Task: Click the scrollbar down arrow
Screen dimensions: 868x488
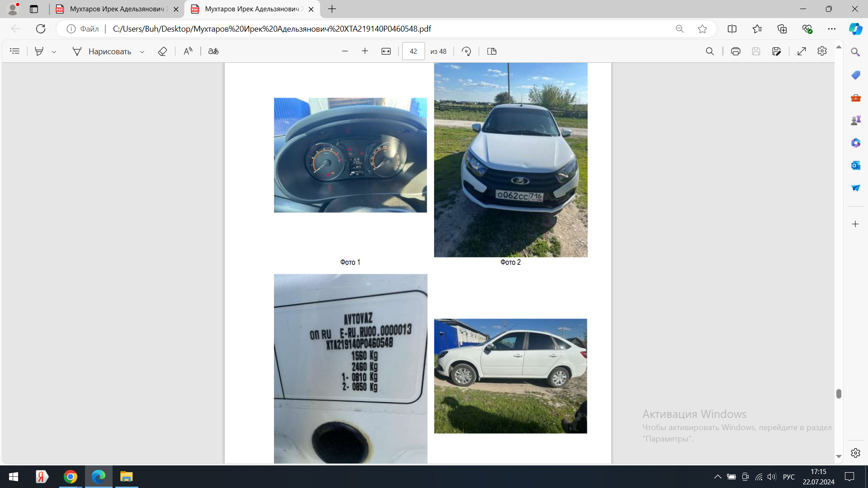Action: [839, 456]
